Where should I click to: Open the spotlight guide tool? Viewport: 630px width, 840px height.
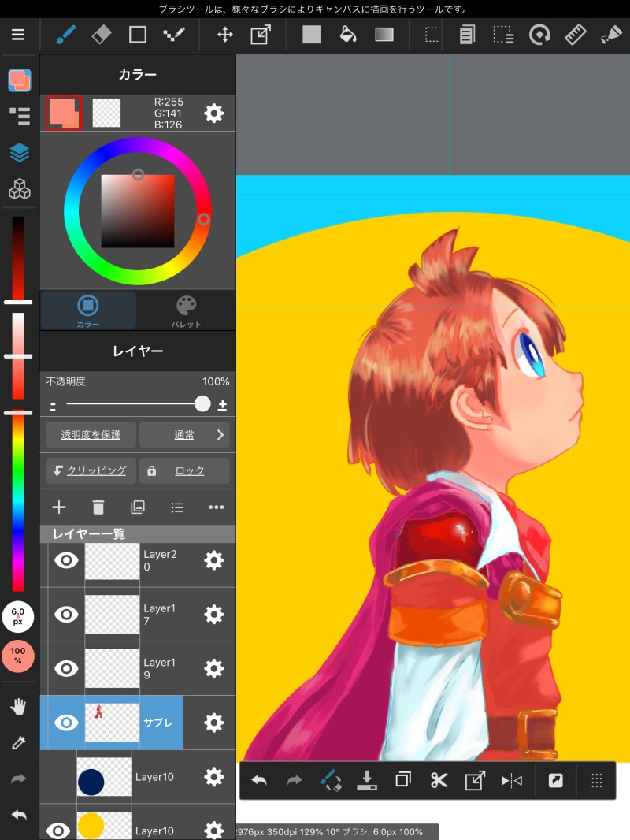point(611,35)
